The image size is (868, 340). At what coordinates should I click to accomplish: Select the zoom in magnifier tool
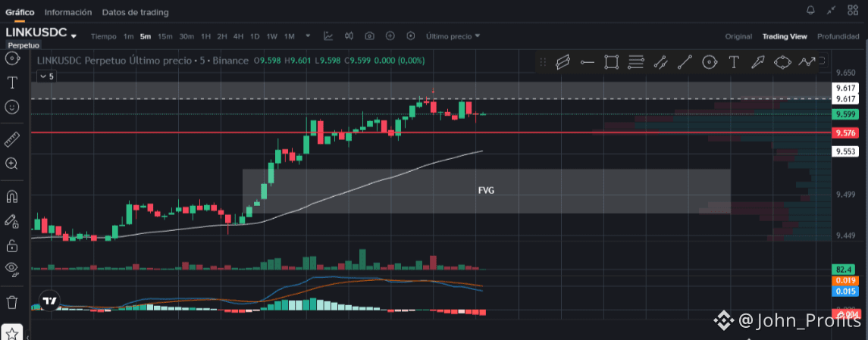click(12, 164)
